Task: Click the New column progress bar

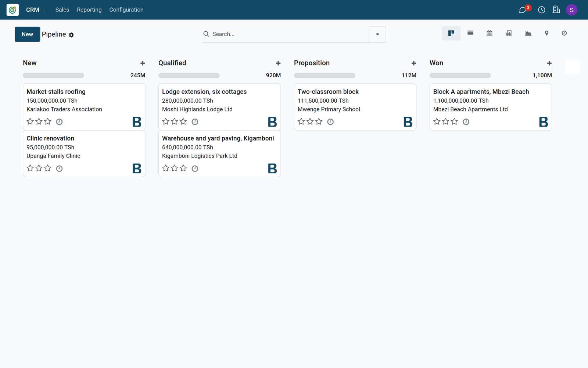Action: click(x=53, y=75)
